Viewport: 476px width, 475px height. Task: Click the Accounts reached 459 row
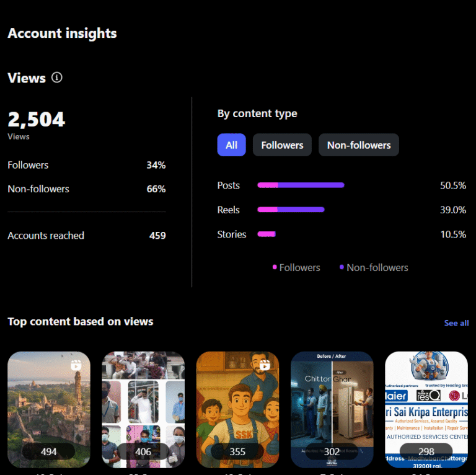click(86, 236)
